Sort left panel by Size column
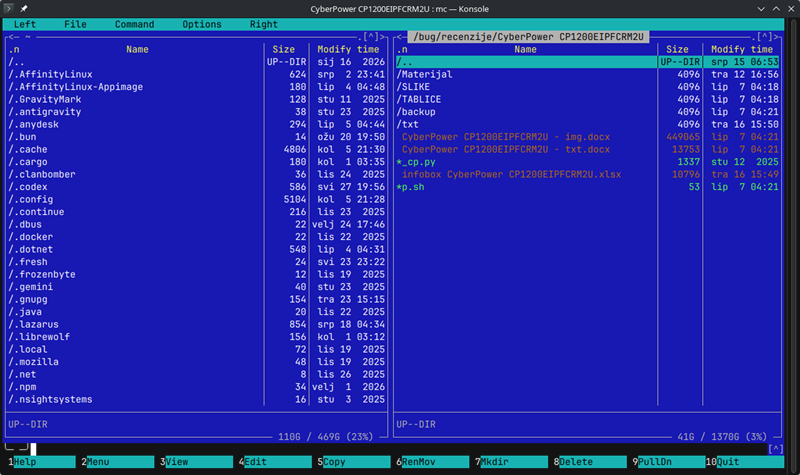 [283, 49]
